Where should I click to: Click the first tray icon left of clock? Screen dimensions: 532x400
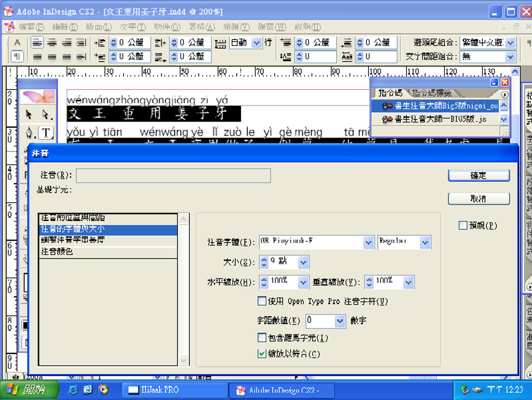pos(464,390)
